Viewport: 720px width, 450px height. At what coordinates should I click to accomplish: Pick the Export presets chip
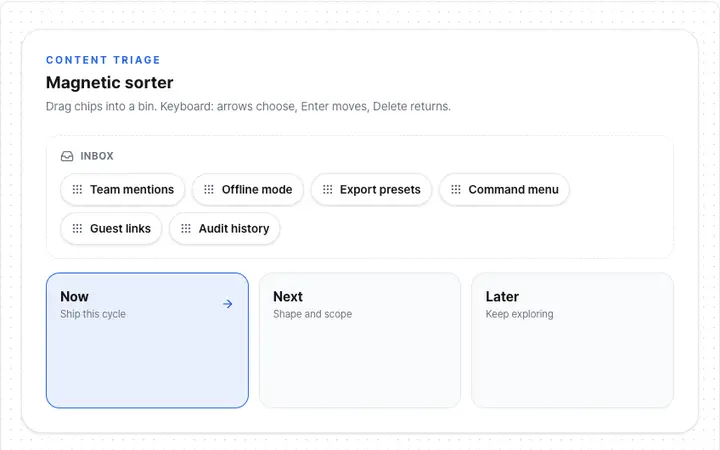tap(371, 189)
